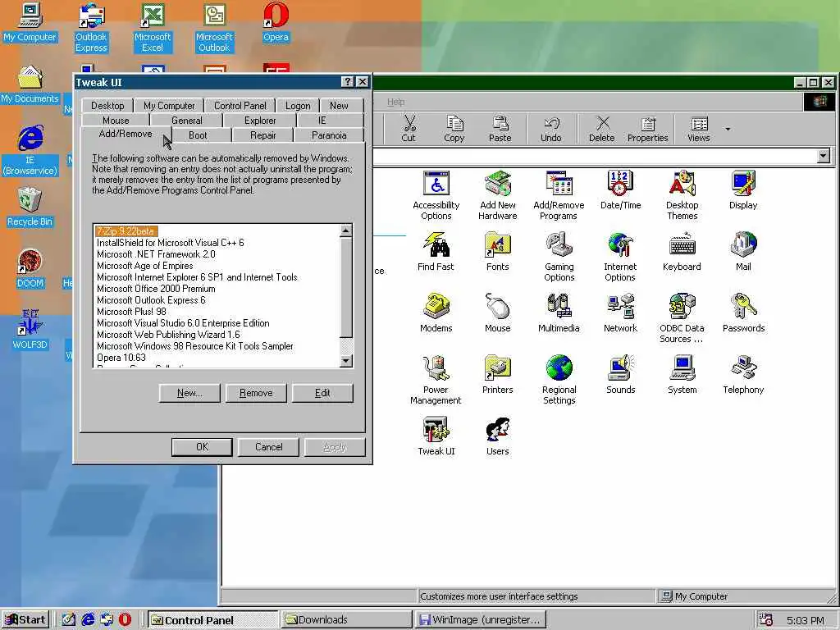840x630 pixels.
Task: Select Microsoft Age of Empires in the list
Action: click(144, 266)
